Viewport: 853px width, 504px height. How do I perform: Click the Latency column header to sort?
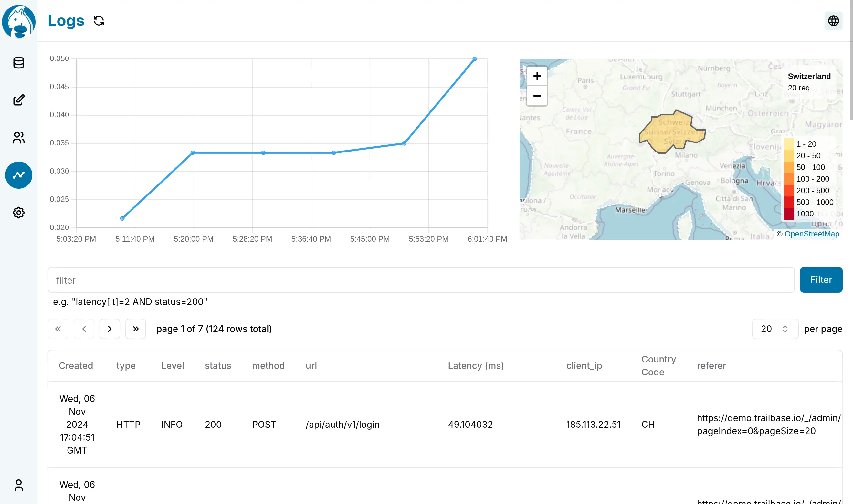pos(476,365)
